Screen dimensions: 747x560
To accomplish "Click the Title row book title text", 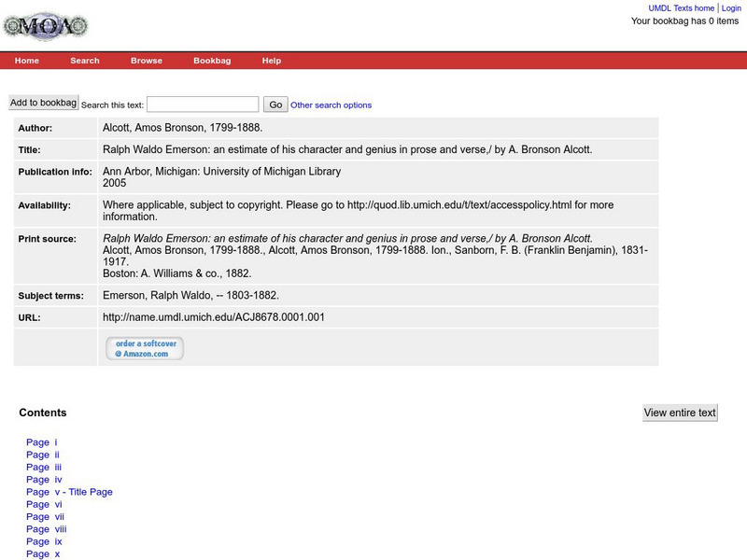I will (347, 149).
